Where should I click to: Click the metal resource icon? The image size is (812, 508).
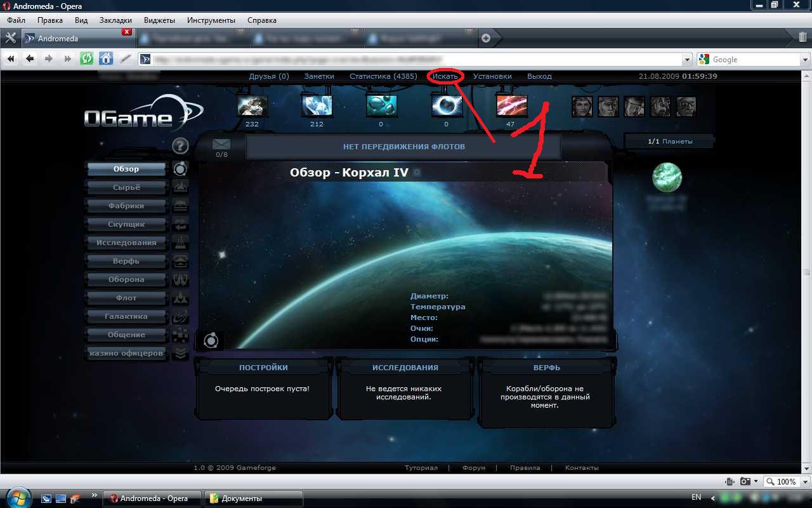[252, 105]
